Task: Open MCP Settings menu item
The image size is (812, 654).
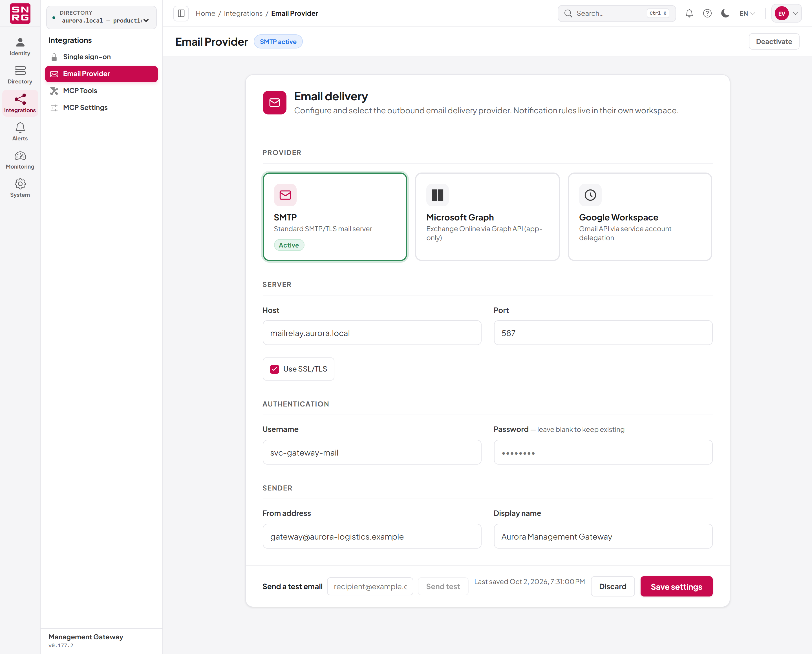Action: tap(101, 108)
